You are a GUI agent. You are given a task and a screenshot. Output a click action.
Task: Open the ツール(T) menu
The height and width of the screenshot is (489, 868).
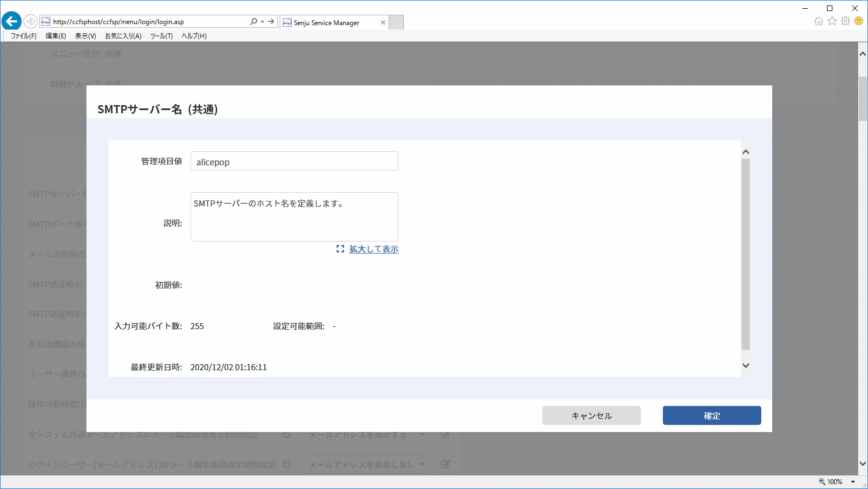(x=161, y=36)
